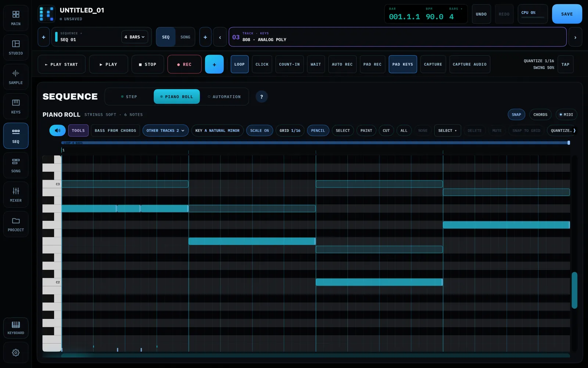Screen dimensions: 588x368
Task: Toggle Wait for input
Action: tap(316, 64)
